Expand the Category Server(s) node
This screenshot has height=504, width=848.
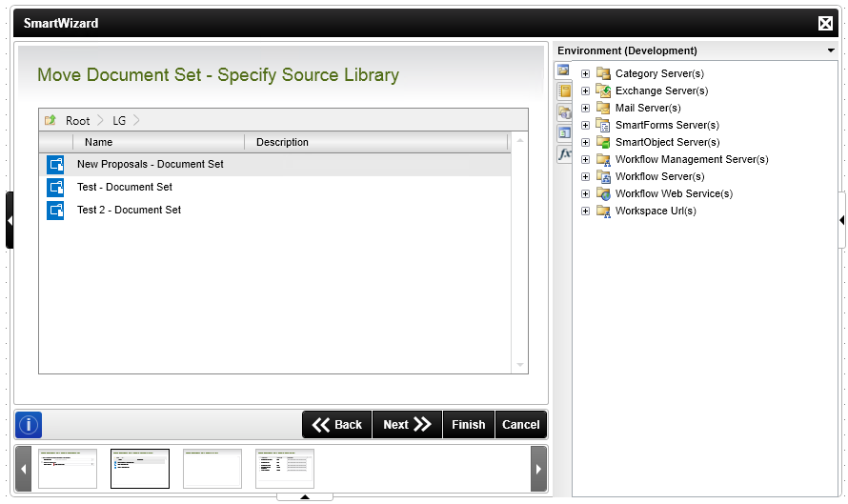(585, 73)
